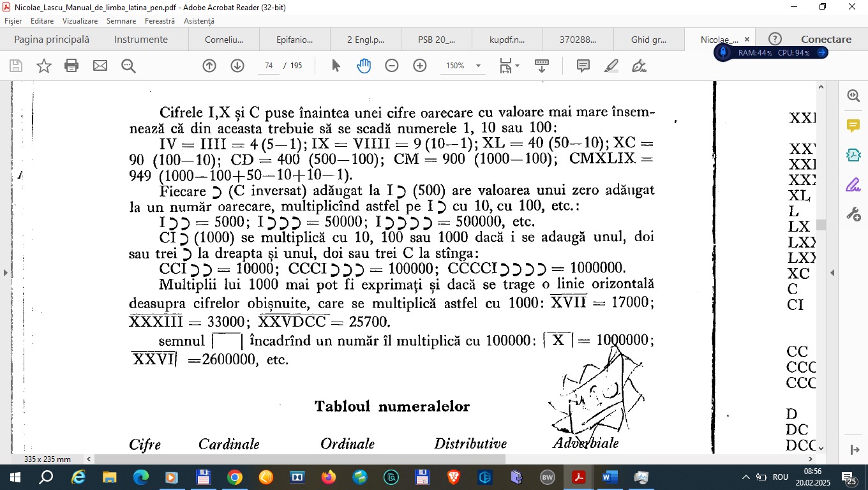Viewport: 868px width, 490px height.
Task: Click the RAM/CPU monitor widget arrow
Action: click(x=822, y=52)
